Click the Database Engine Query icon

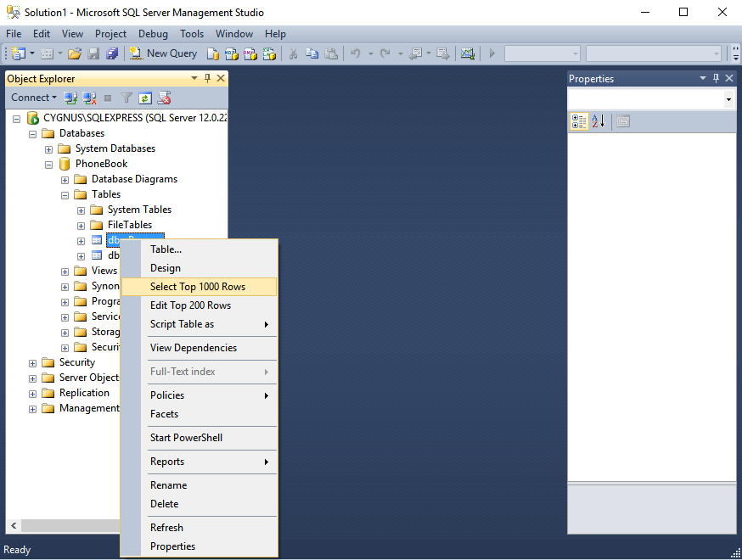coord(213,53)
